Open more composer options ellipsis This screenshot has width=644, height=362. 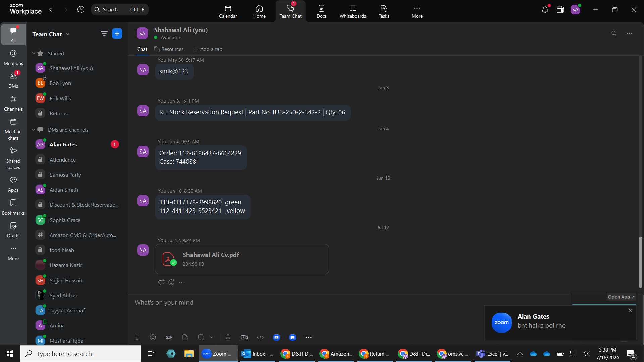click(x=309, y=337)
